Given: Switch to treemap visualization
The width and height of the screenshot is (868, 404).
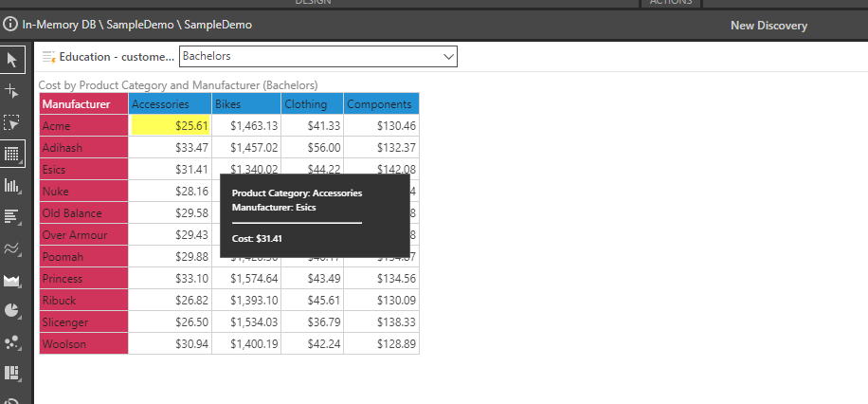Looking at the screenshot, I should point(12,374).
